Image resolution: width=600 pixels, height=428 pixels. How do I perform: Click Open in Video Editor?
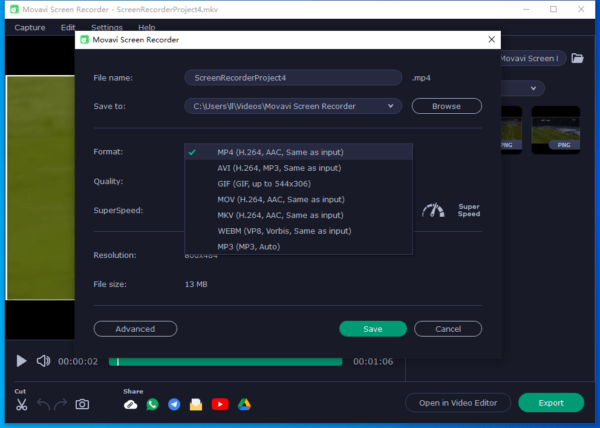click(x=458, y=403)
